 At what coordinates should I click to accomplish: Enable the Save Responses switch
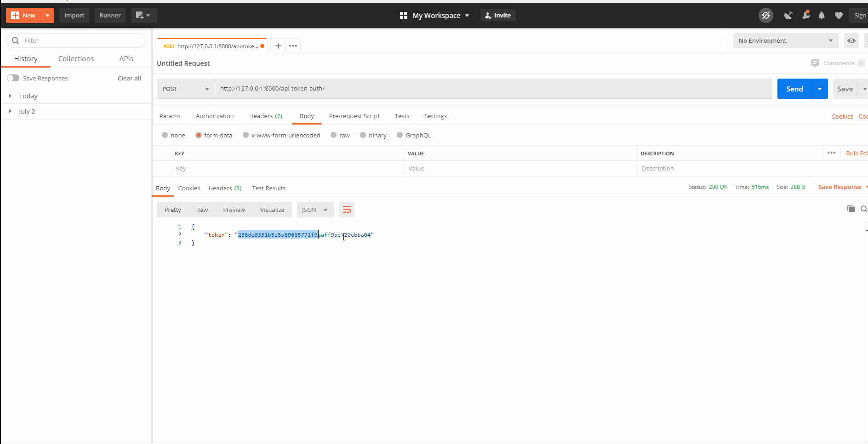pyautogui.click(x=13, y=78)
